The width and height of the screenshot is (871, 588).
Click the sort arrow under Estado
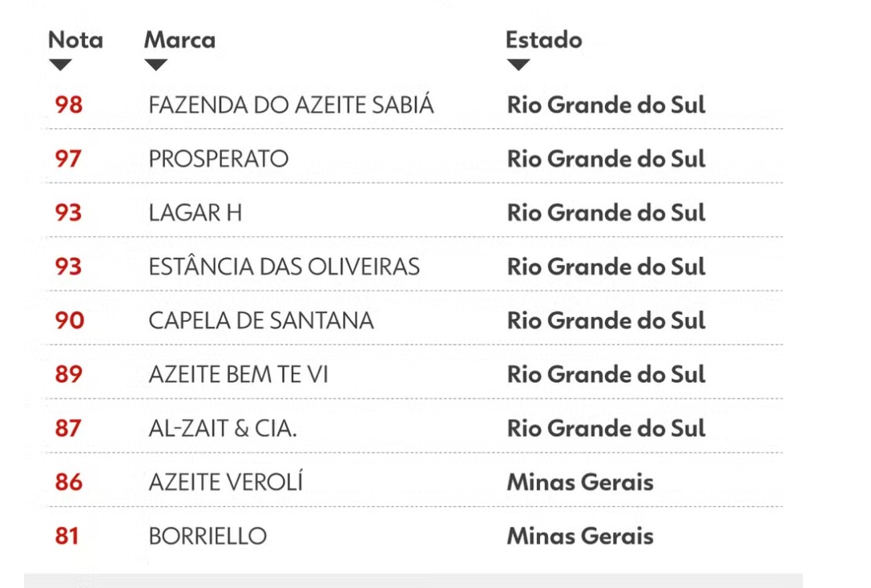pyautogui.click(x=518, y=65)
